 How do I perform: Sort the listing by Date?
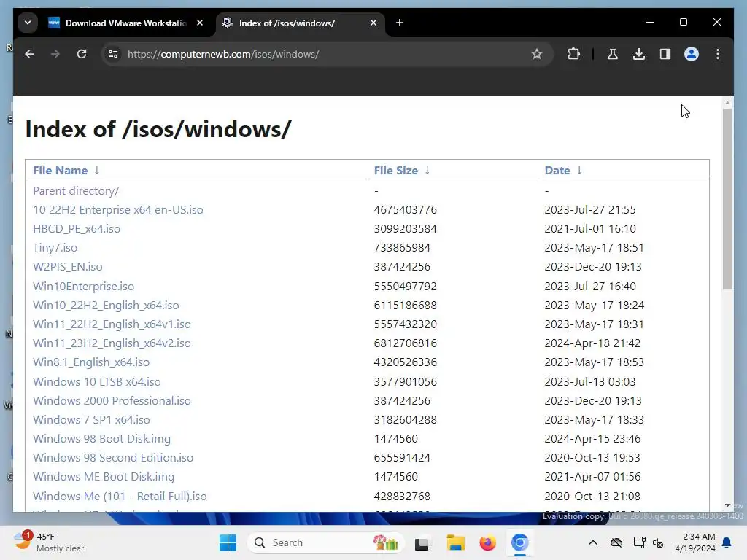point(557,171)
